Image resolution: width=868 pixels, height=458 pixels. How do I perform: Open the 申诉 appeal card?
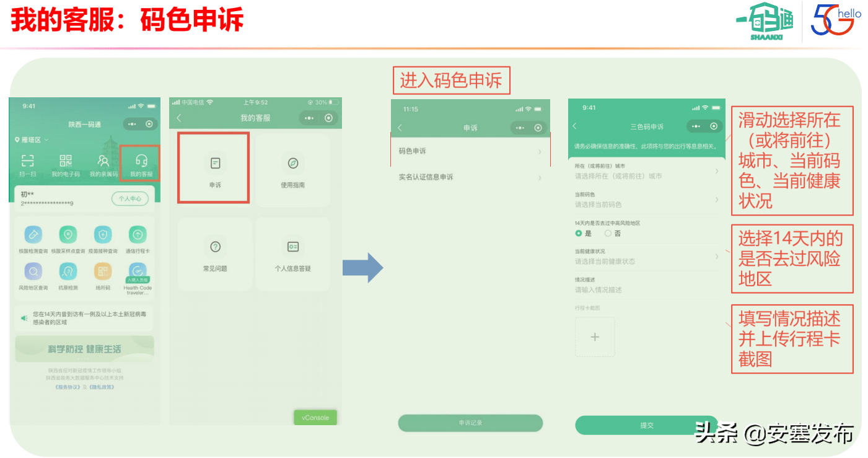(214, 168)
